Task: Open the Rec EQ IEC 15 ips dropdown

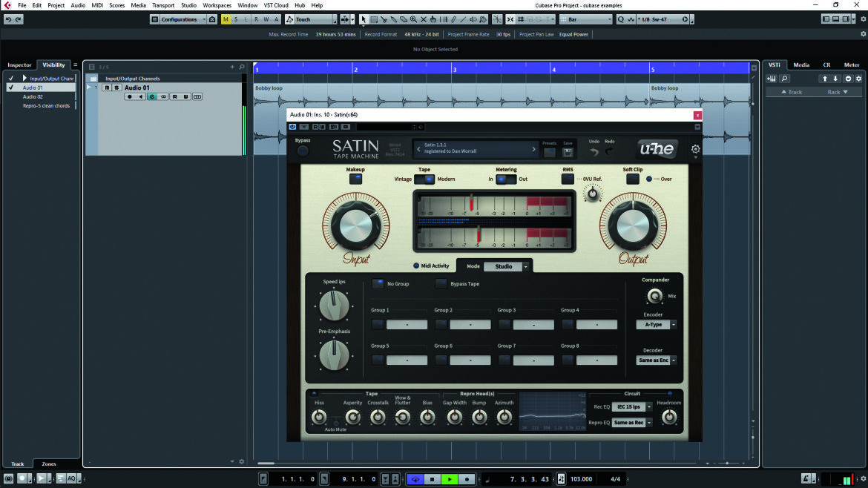Action: point(632,407)
